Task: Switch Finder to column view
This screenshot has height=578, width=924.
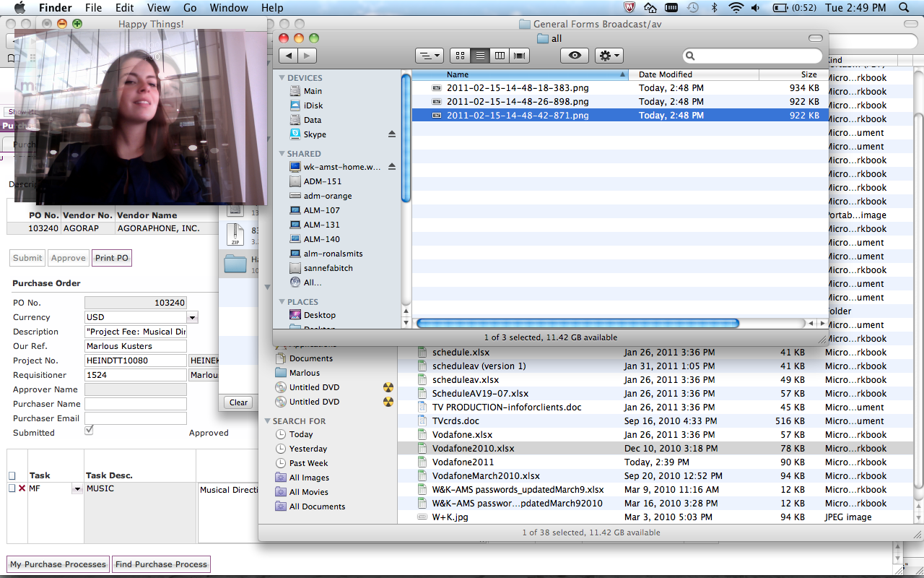Action: click(499, 56)
